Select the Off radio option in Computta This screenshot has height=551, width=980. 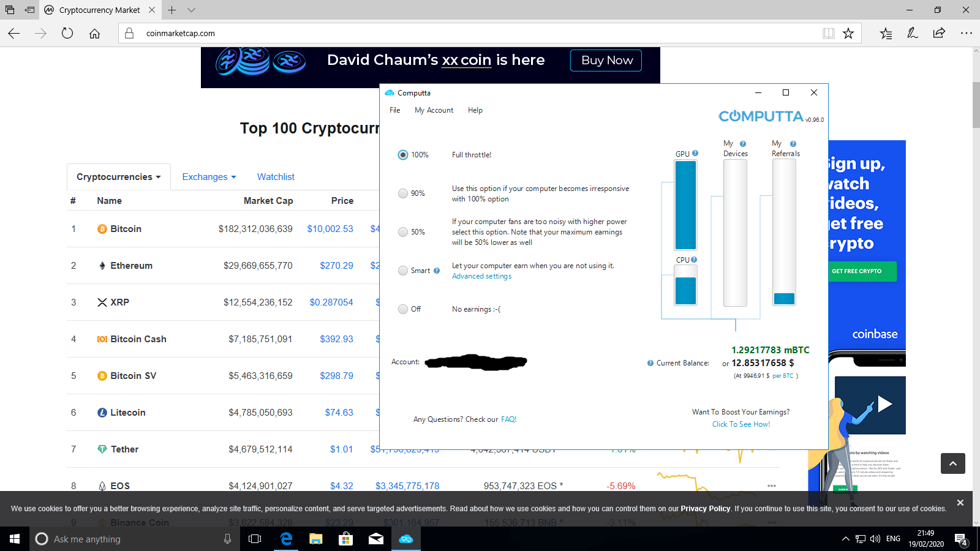pos(403,309)
